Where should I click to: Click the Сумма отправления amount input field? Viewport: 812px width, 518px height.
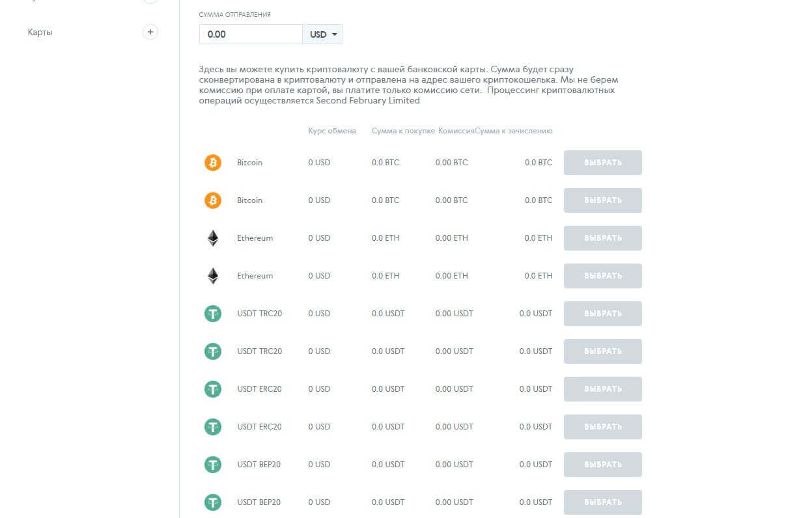pyautogui.click(x=251, y=34)
